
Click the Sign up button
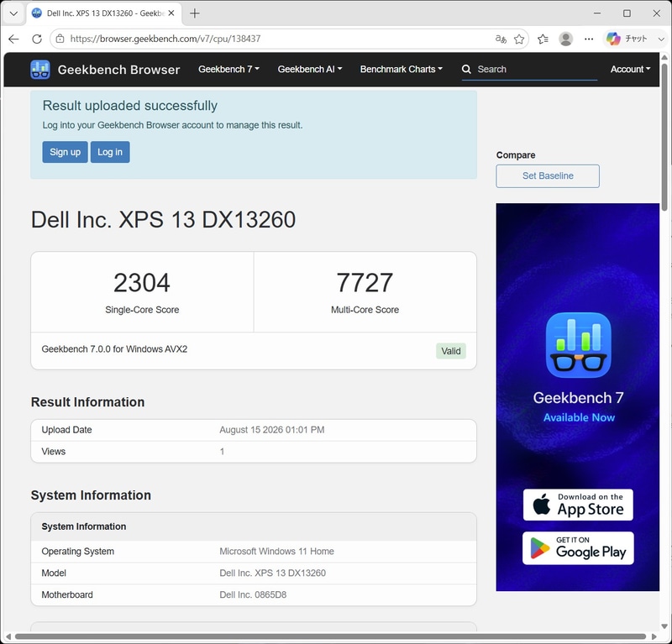point(66,152)
